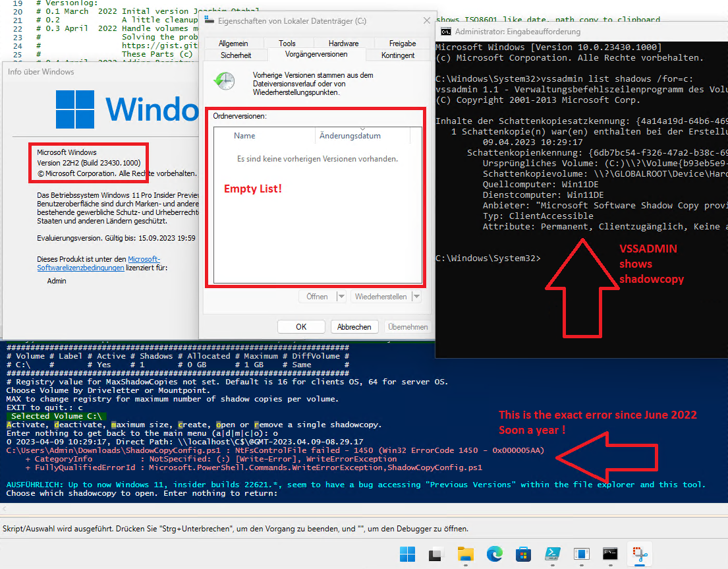Click the 'Registry value for MaxShadowCopies' line
This screenshot has height=569, width=728.
click(227, 381)
